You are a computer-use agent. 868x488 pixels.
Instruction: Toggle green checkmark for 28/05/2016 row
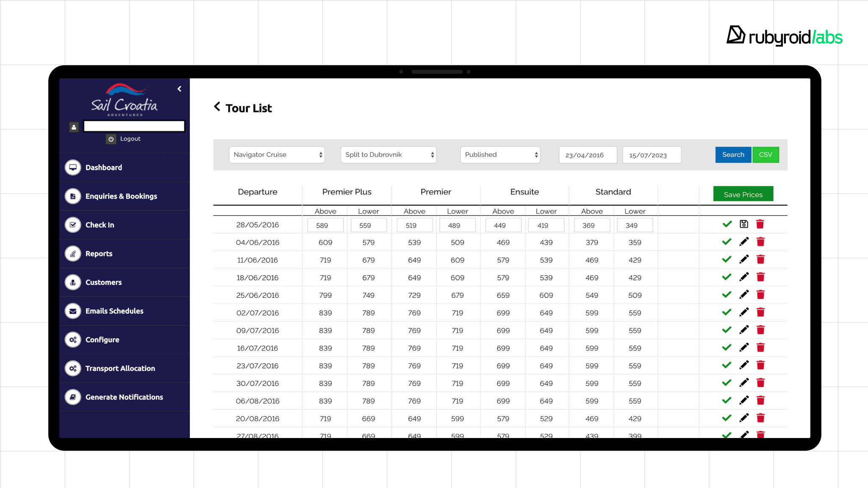(727, 224)
